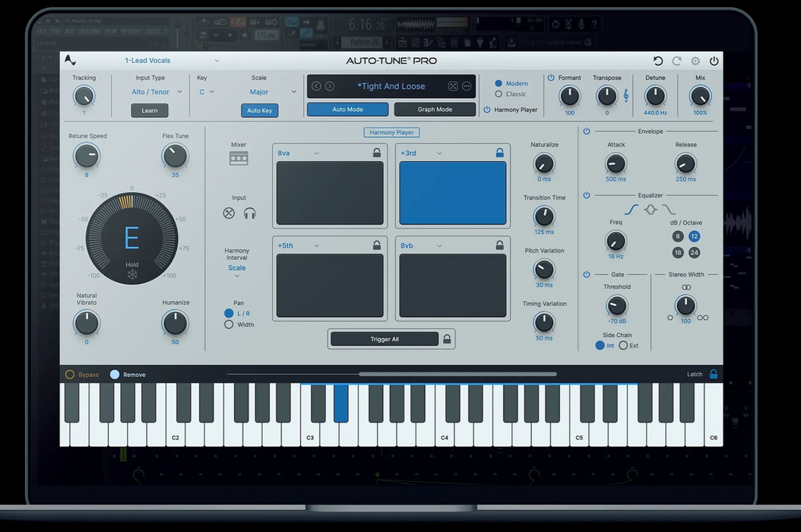Click the Harmony Player tab label
This screenshot has width=801, height=532.
(x=392, y=132)
